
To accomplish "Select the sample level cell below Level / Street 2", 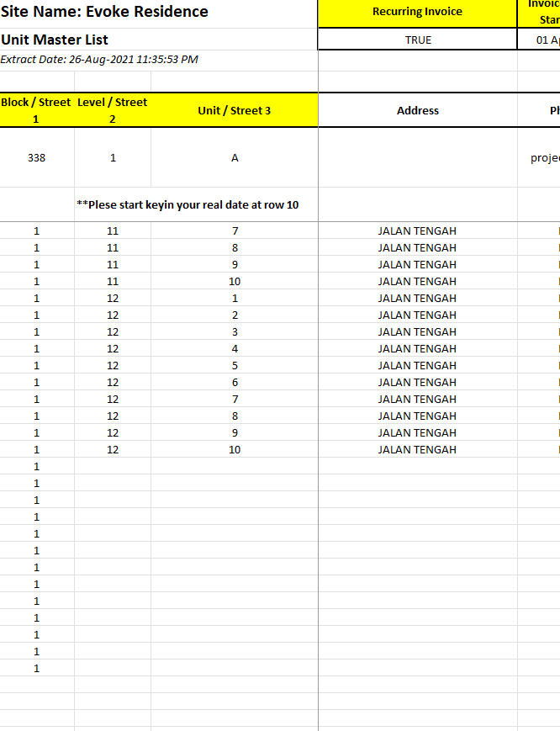I will click(113, 157).
